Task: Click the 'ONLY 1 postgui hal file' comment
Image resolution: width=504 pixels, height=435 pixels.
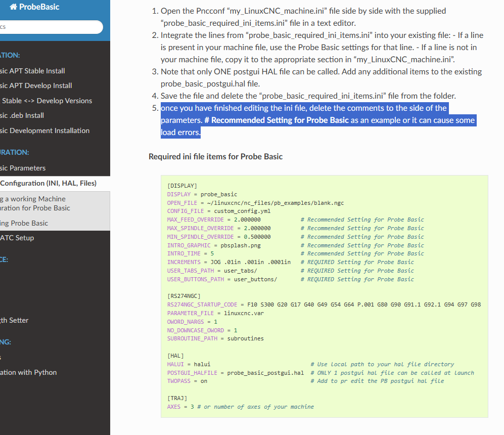Action: point(392,373)
